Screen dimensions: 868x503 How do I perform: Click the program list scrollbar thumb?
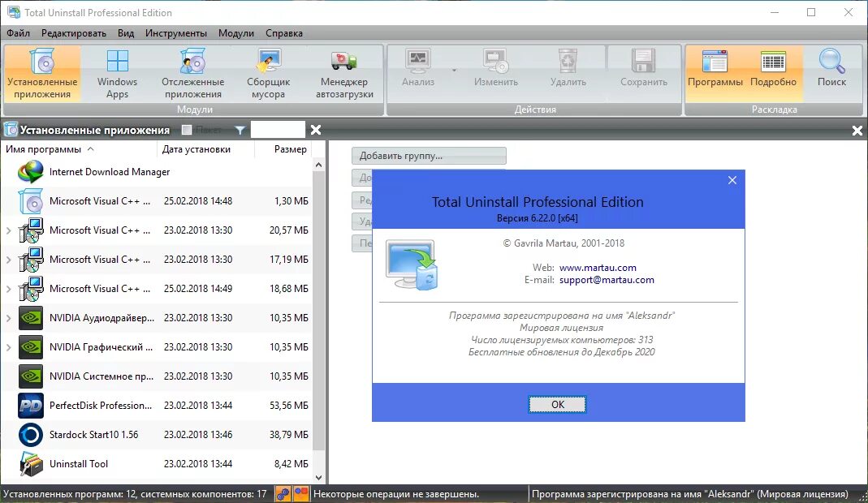[318, 310]
